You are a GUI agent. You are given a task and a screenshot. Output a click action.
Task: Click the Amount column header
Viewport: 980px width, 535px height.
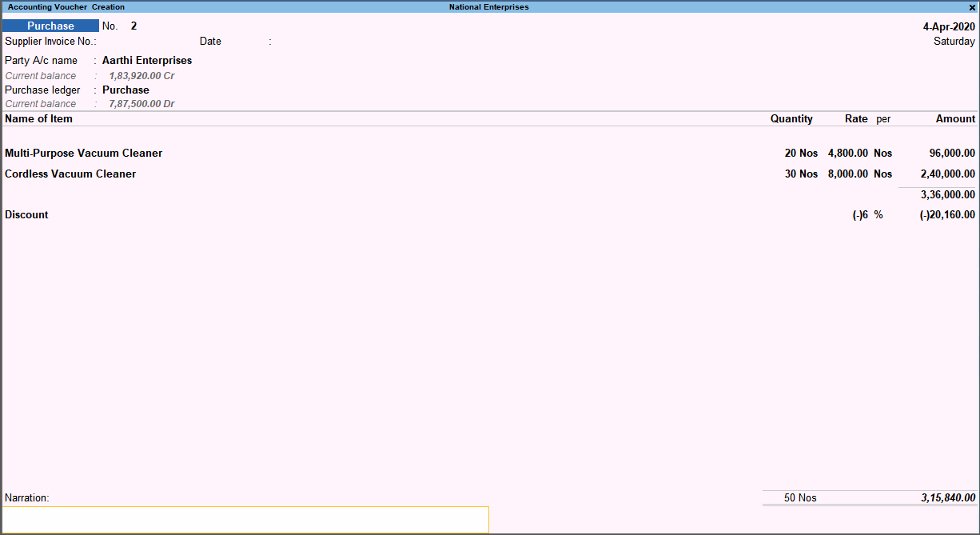[956, 118]
